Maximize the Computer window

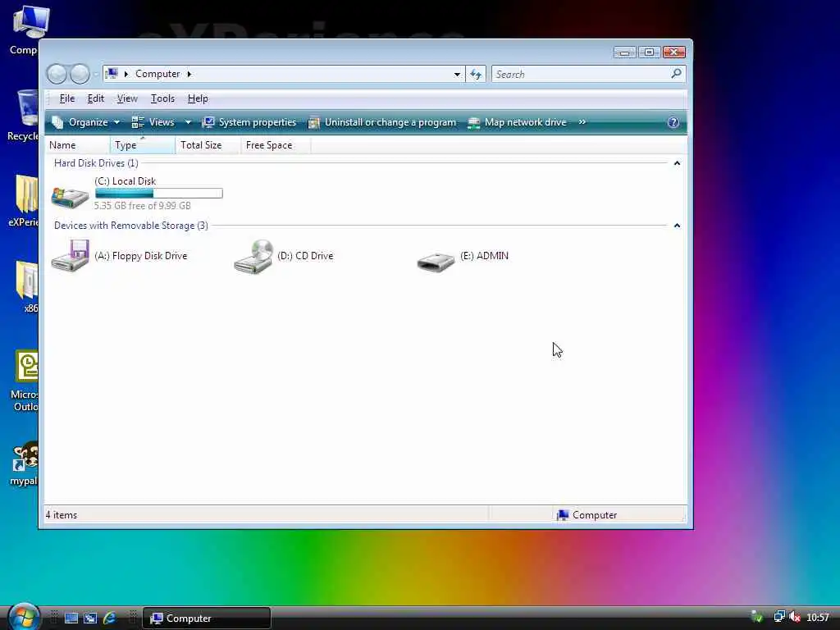(649, 52)
